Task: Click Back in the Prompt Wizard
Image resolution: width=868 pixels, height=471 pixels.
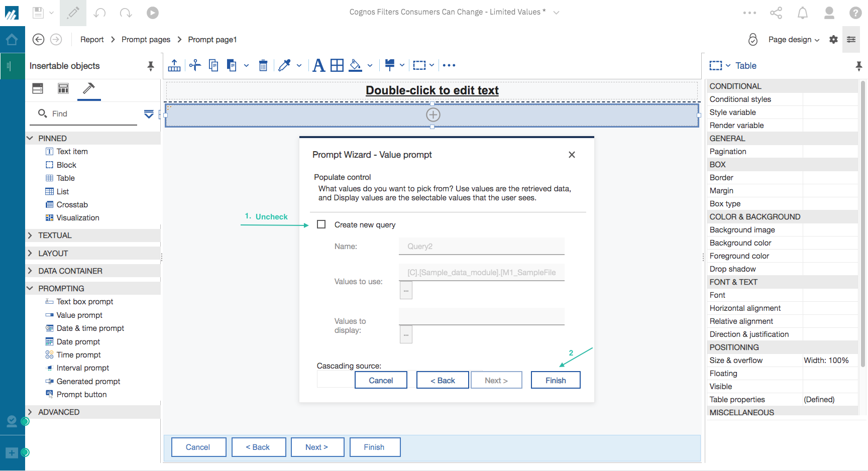Action: [443, 380]
